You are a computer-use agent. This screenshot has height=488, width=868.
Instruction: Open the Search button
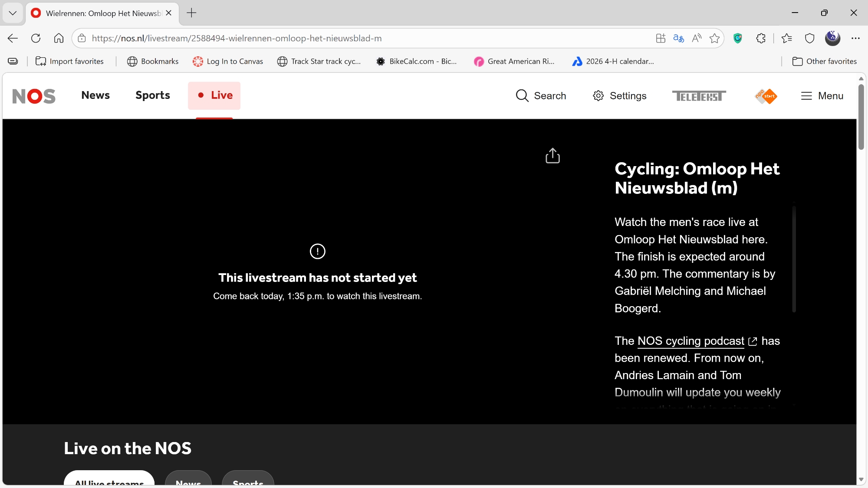541,96
